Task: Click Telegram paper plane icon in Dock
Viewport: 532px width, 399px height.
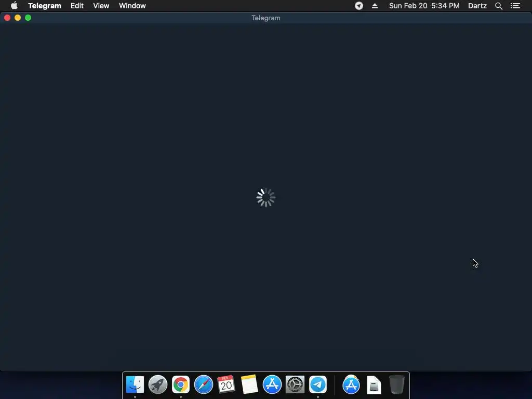Action: pos(318,384)
